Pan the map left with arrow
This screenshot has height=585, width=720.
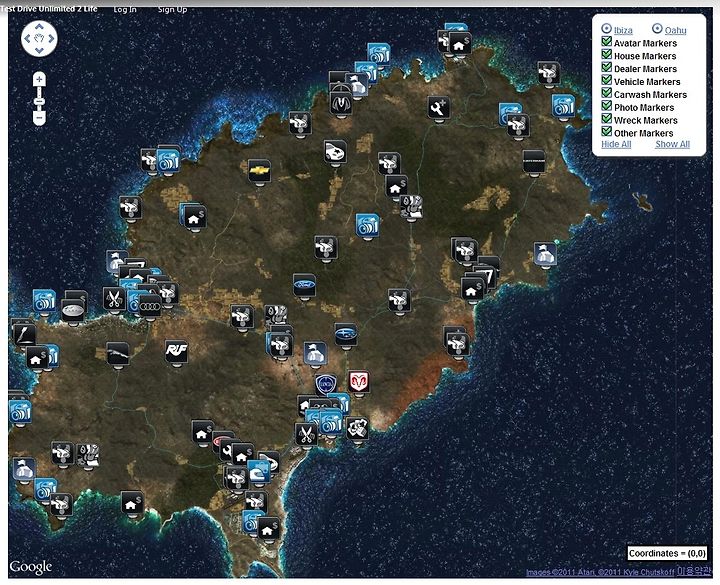[x=27, y=39]
